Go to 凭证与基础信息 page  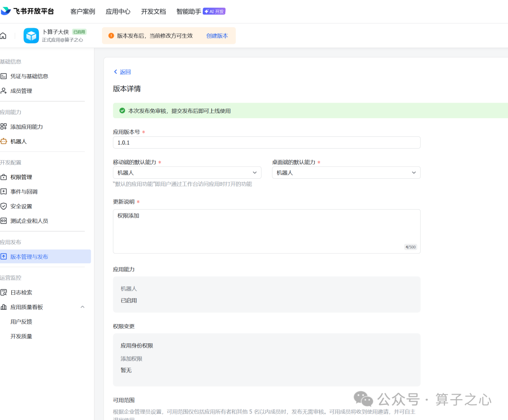pyautogui.click(x=29, y=76)
